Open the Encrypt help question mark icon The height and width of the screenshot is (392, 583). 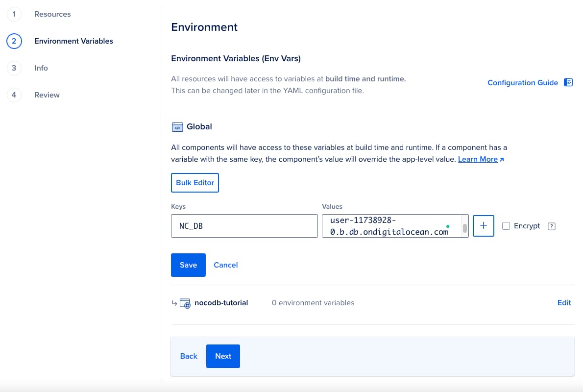552,226
